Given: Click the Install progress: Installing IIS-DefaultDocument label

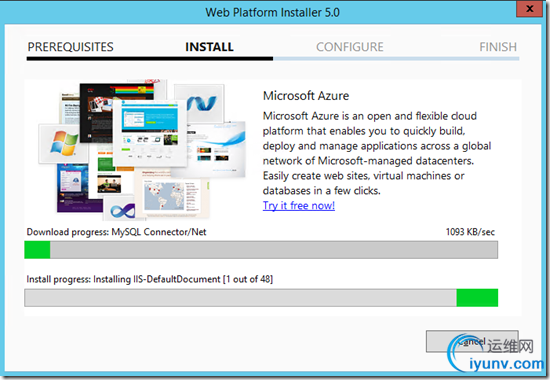Looking at the screenshot, I should tap(150, 279).
